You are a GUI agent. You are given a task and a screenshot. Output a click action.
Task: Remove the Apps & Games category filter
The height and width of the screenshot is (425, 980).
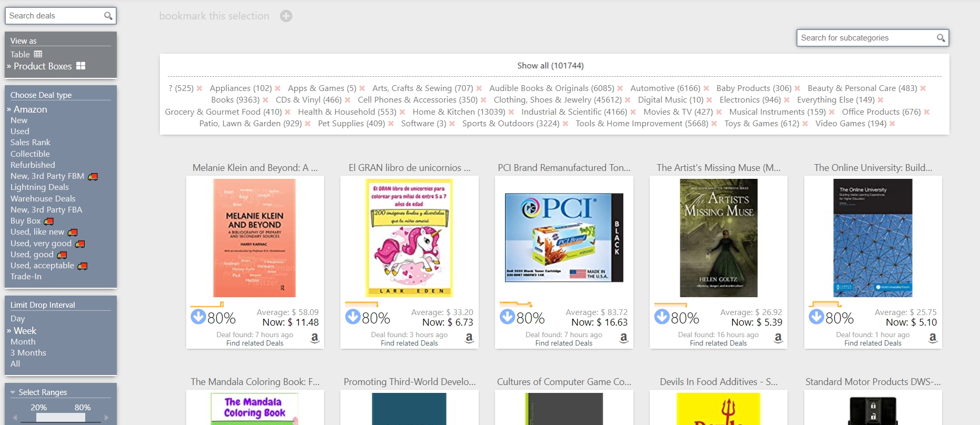[362, 88]
